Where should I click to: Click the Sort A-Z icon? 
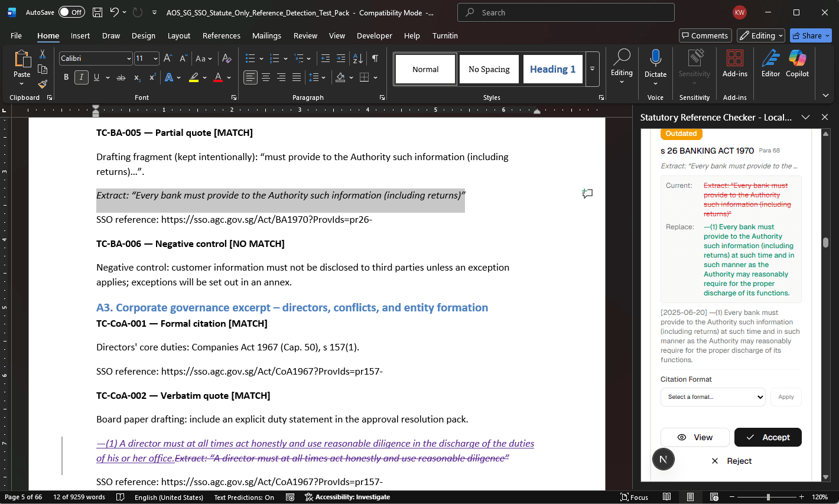tap(358, 58)
